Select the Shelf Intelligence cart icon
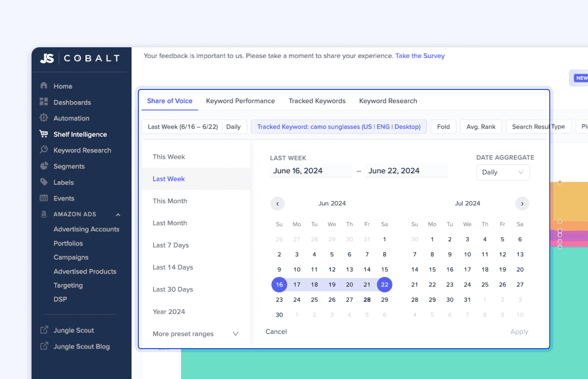The height and width of the screenshot is (379, 588). click(44, 134)
